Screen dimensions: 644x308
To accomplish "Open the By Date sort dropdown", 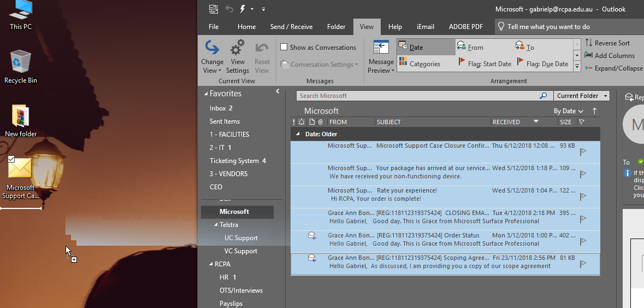I will 569,111.
